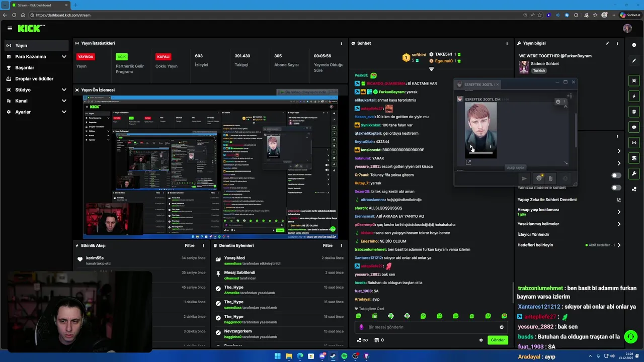Open File Explorer from the taskbar

point(289,356)
